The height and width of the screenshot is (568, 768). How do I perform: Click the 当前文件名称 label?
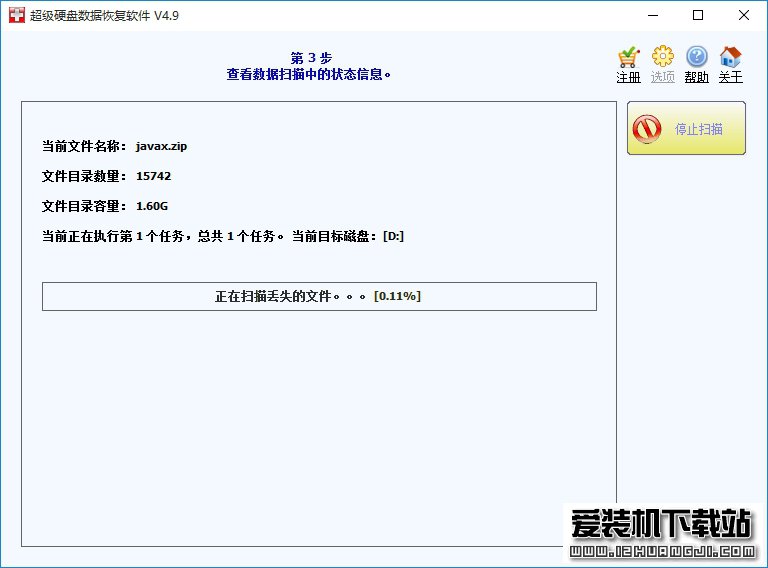pyautogui.click(x=84, y=146)
